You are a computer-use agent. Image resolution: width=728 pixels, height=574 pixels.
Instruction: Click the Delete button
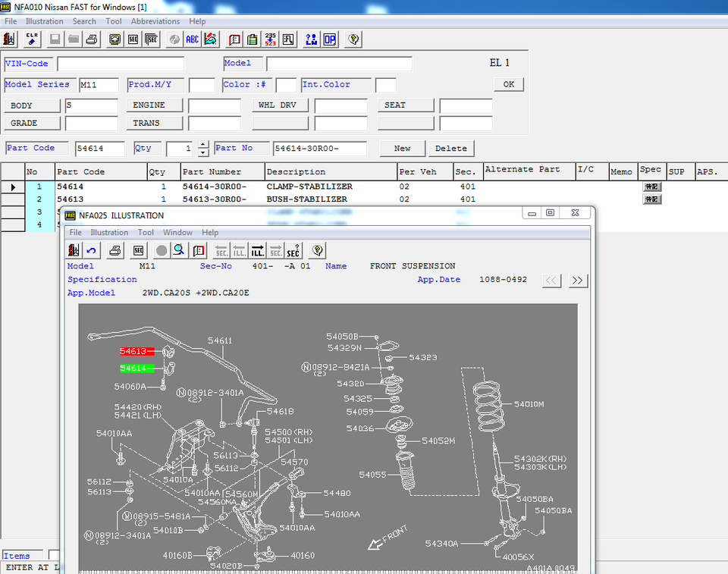(450, 148)
